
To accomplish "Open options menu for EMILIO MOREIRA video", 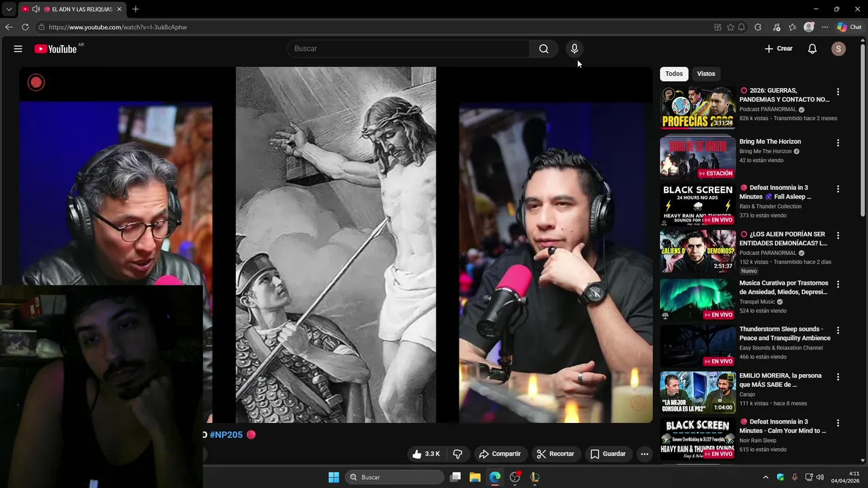I will coord(838,377).
